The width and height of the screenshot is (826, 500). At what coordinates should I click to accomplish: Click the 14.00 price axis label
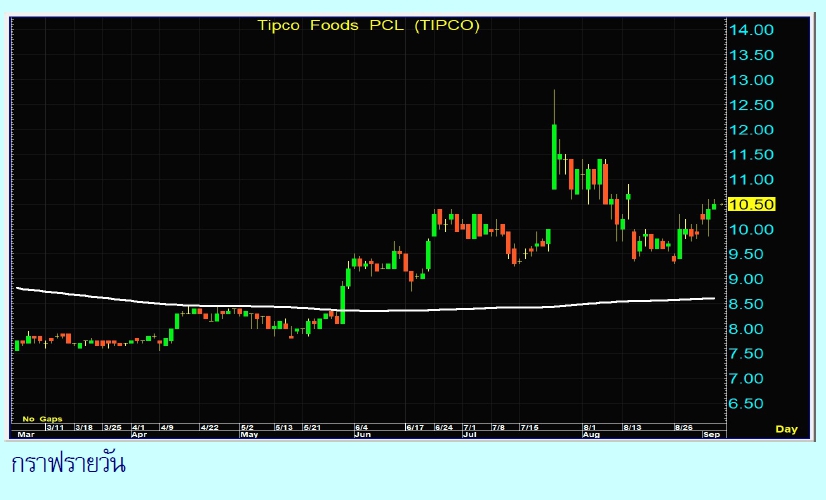click(751, 30)
